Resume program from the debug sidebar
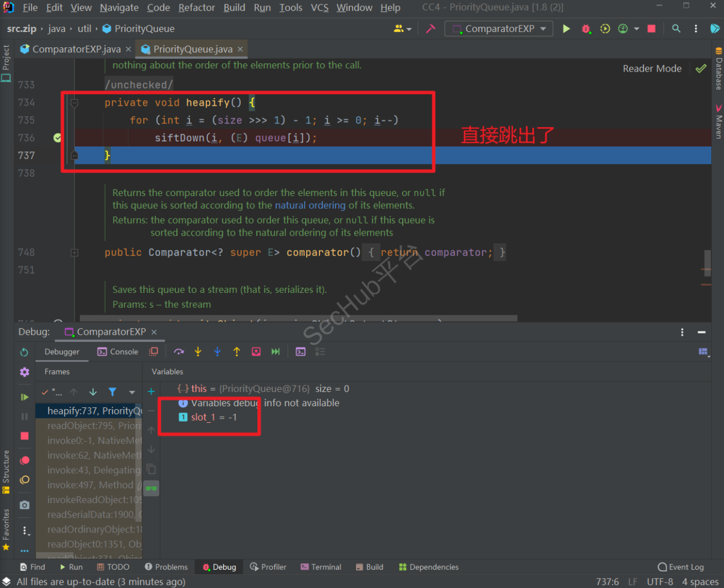The width and height of the screenshot is (724, 588). click(25, 397)
